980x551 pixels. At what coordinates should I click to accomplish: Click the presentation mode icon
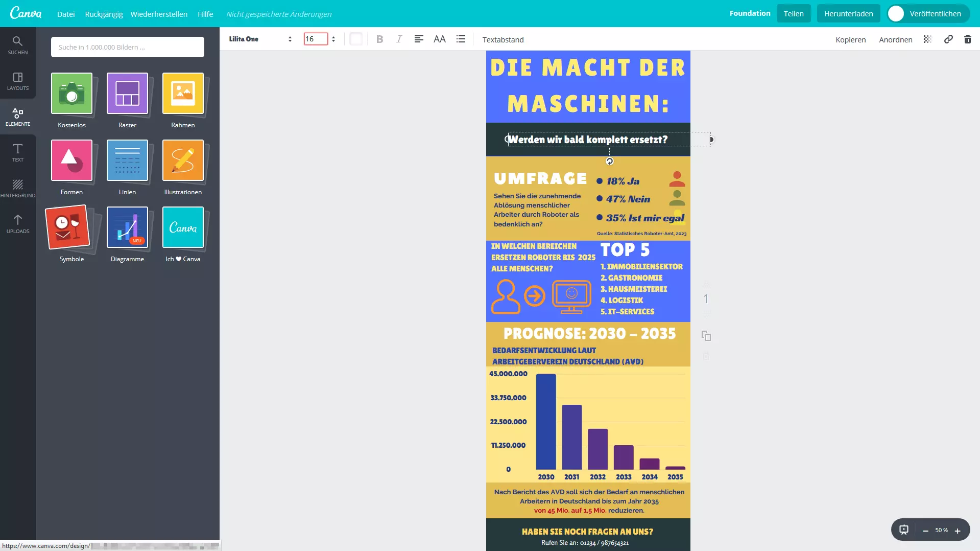tap(904, 530)
